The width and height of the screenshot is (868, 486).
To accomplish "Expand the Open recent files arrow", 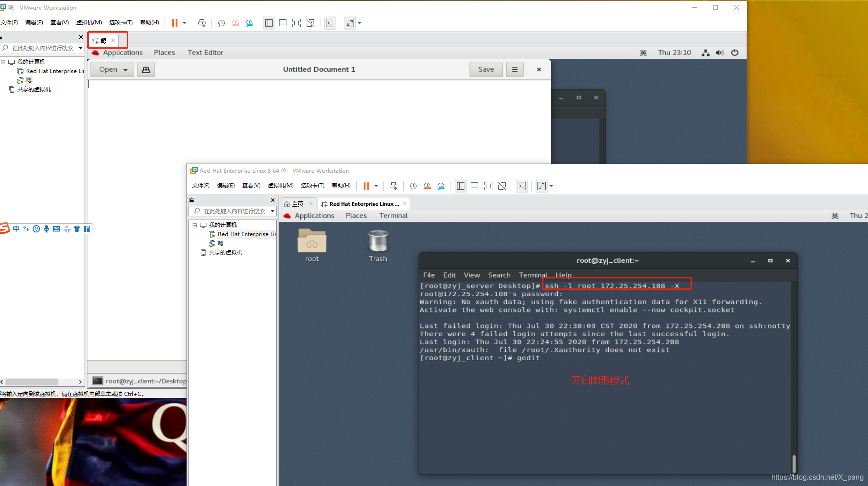I will [126, 70].
